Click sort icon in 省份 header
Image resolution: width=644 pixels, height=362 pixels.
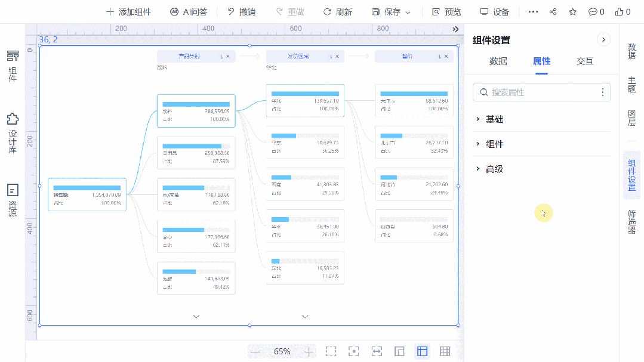click(x=439, y=56)
